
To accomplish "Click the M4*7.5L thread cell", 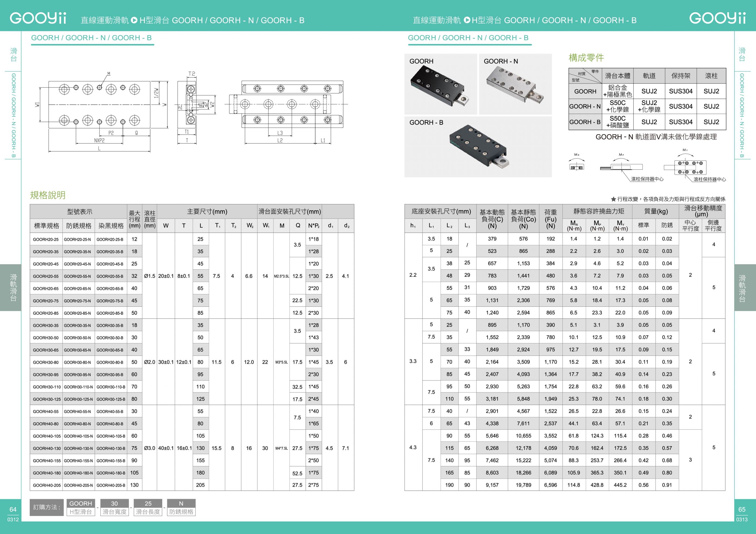I will tap(282, 448).
